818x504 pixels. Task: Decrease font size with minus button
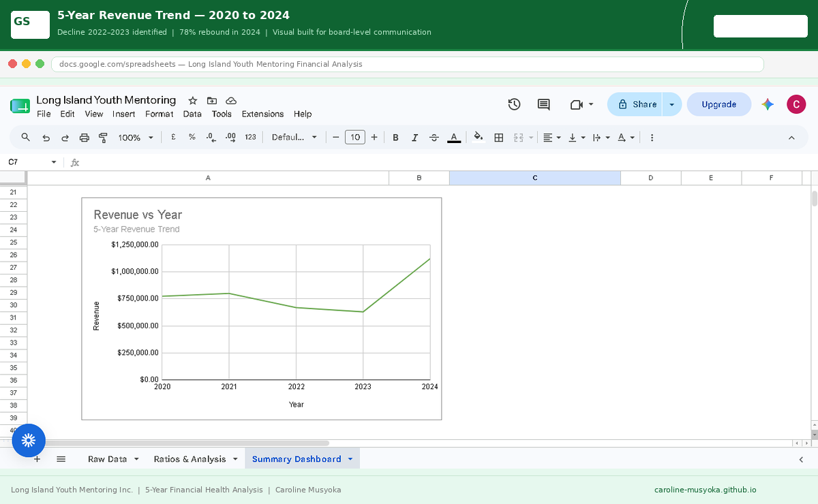[336, 137]
